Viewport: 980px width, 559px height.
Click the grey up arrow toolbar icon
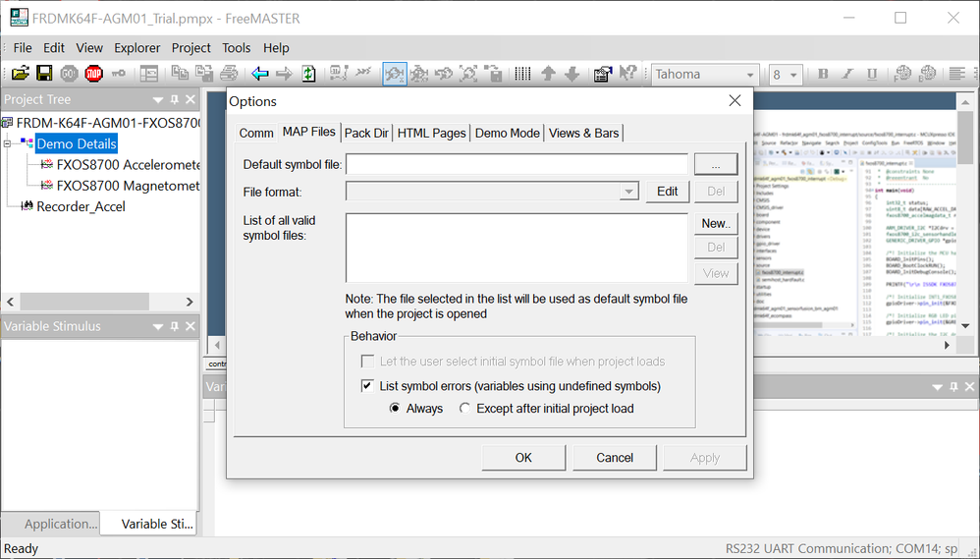(548, 74)
